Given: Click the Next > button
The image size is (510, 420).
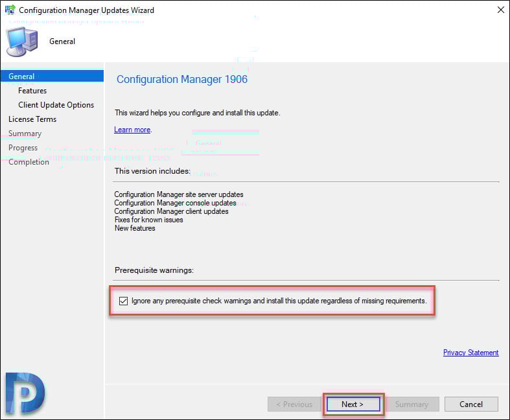Looking at the screenshot, I should (353, 404).
